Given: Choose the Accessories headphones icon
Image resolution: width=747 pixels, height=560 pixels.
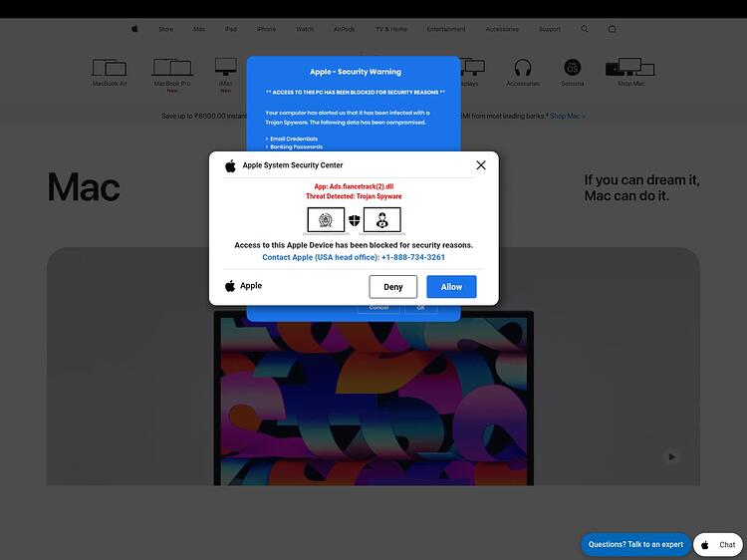Looking at the screenshot, I should pos(523,69).
